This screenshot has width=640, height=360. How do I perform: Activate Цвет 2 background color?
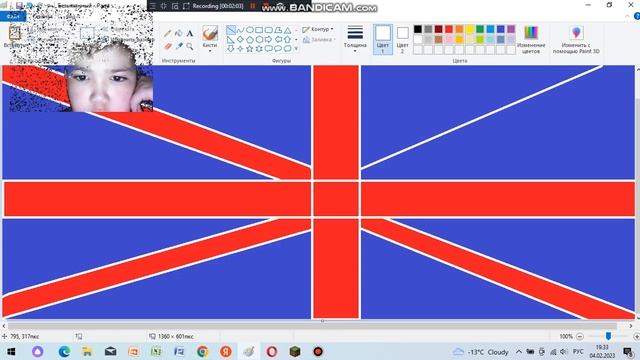click(x=402, y=40)
